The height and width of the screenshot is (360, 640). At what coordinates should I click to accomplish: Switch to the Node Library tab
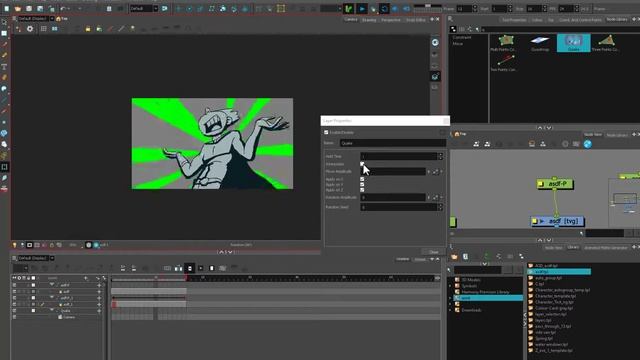pyautogui.click(x=617, y=20)
